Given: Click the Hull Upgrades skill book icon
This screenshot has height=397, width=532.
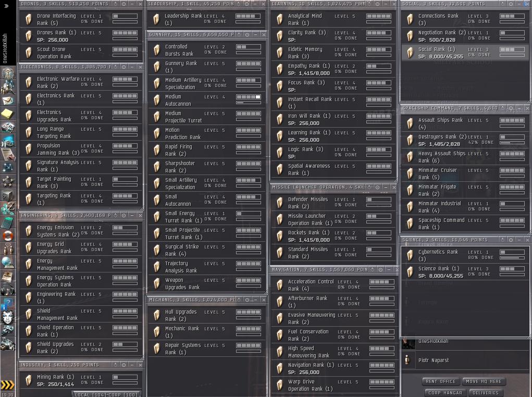Looking at the screenshot, I should (156, 315).
